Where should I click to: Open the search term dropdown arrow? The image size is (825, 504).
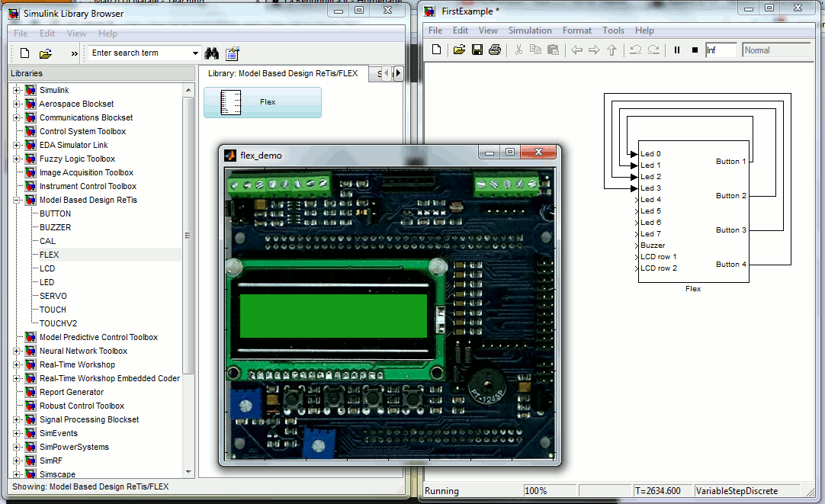point(195,53)
